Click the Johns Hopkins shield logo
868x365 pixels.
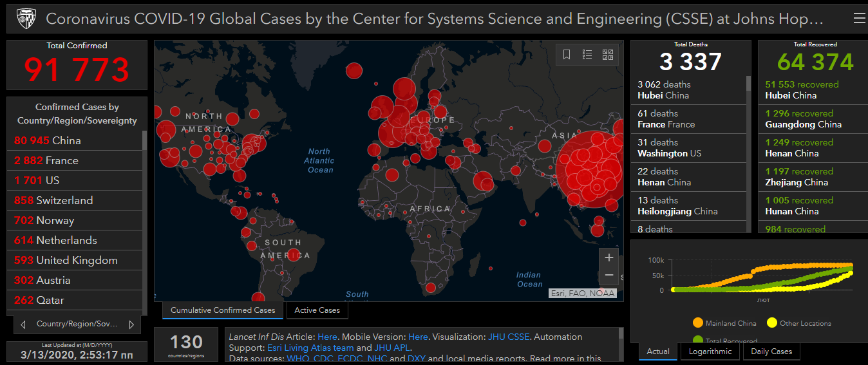(26, 19)
